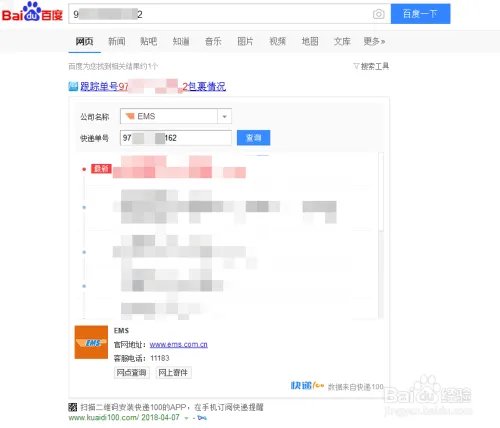Screen dimensions: 500x428
Task: Open camera image search icon
Action: tap(378, 14)
